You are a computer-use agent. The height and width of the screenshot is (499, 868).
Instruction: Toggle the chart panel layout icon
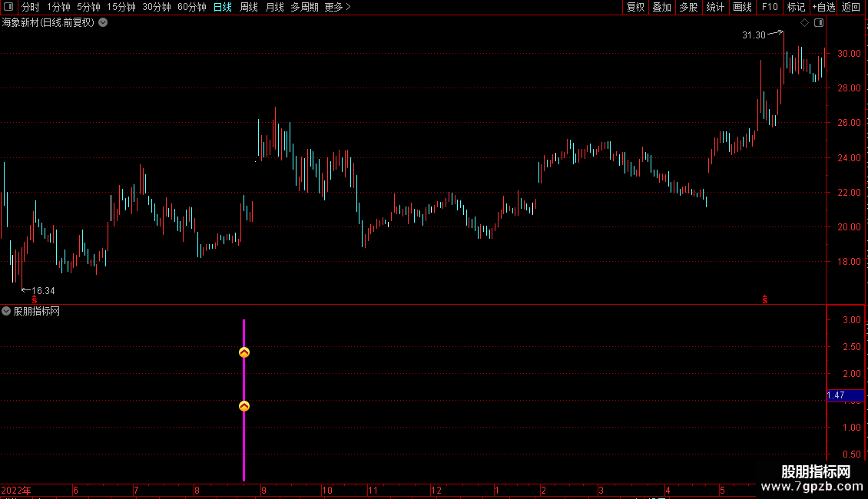(x=819, y=23)
